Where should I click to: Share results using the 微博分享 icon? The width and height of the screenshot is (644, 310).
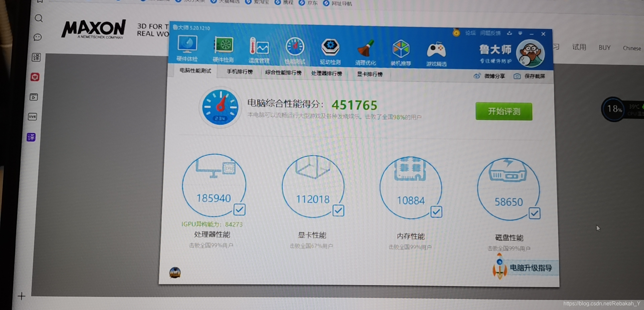tap(477, 76)
